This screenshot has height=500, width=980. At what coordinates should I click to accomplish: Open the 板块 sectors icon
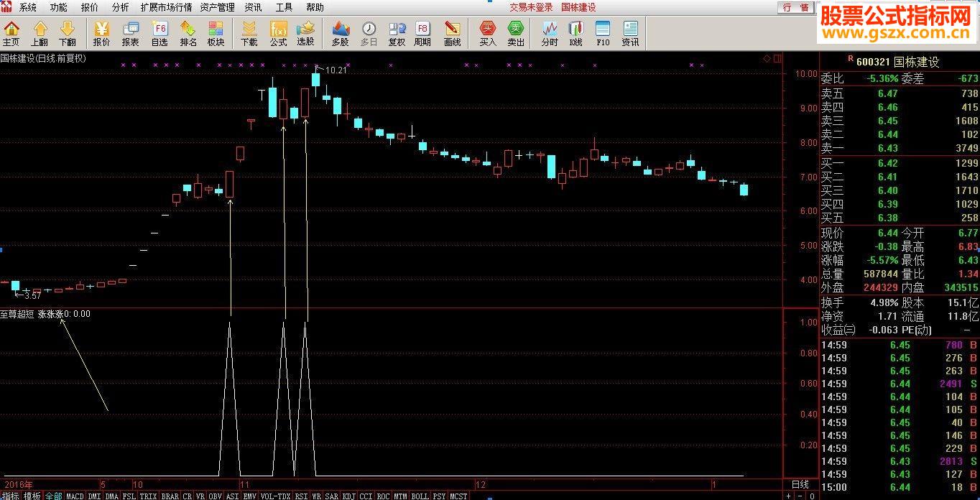216,33
